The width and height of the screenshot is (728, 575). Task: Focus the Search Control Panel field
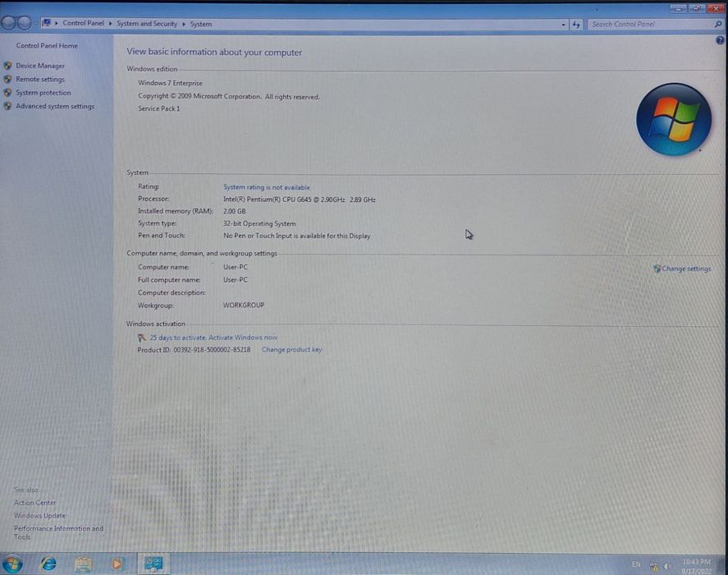pos(650,24)
